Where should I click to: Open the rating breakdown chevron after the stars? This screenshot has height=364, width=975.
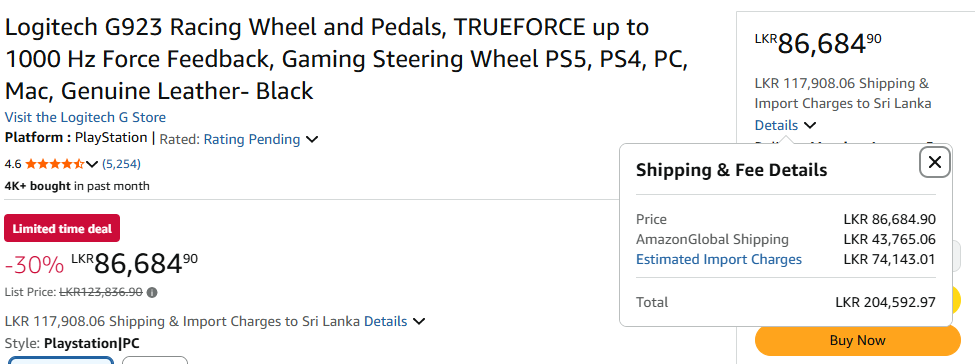pos(92,164)
